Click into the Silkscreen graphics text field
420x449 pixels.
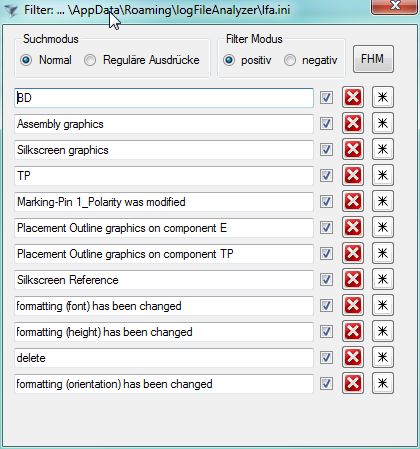coord(164,150)
